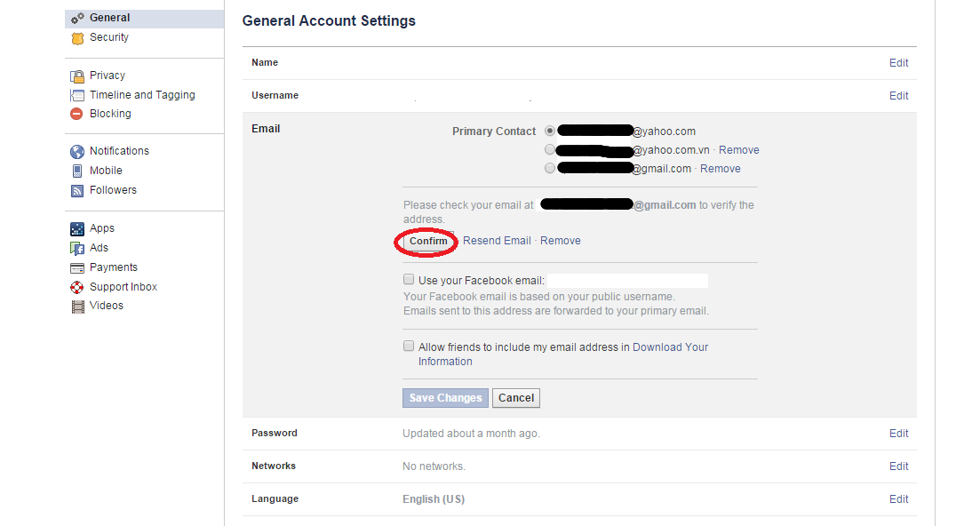Click 'English (US)' language value
Image resolution: width=980 pixels, height=526 pixels.
[434, 499]
